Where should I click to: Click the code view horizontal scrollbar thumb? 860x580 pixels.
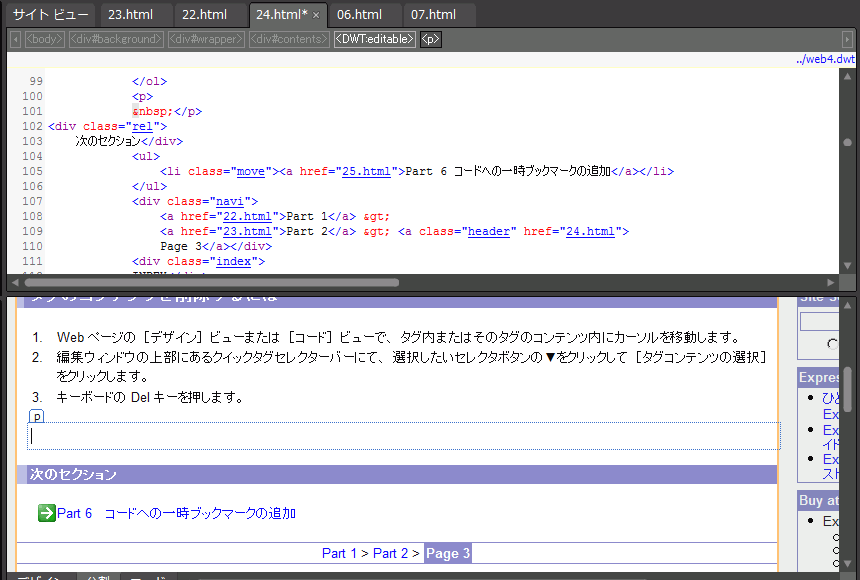(212, 283)
